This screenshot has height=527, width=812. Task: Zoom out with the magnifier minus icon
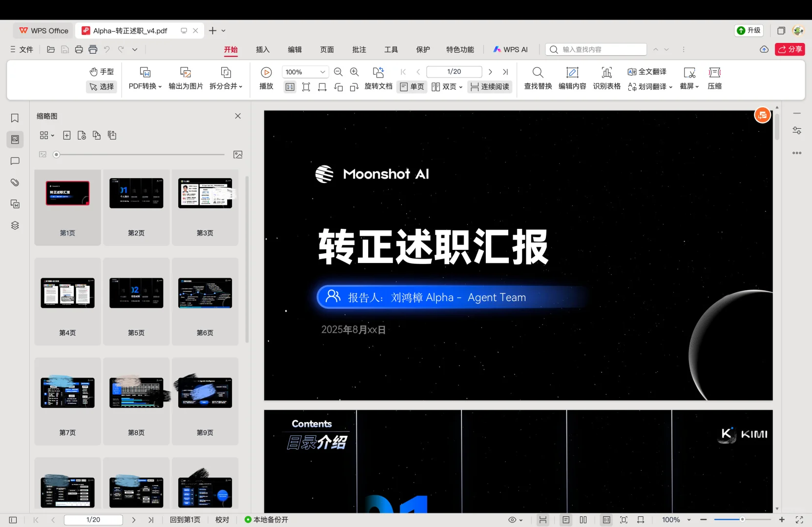coord(338,72)
